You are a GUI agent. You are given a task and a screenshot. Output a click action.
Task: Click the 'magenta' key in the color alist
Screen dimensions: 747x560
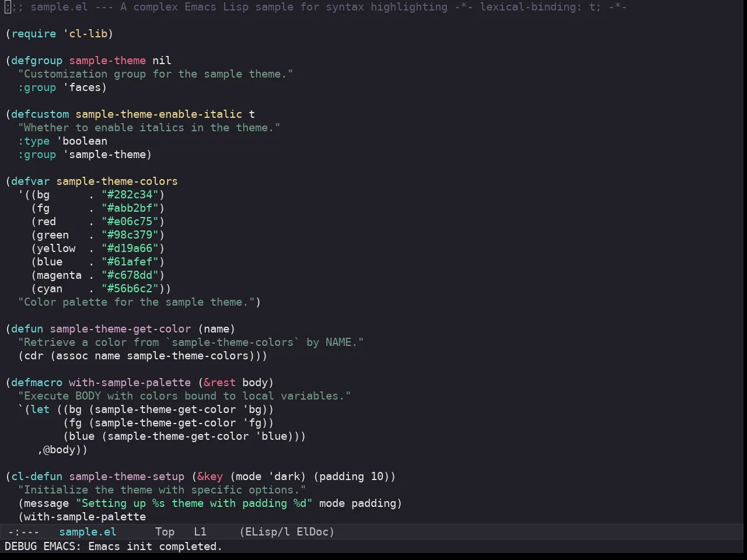[x=59, y=275]
